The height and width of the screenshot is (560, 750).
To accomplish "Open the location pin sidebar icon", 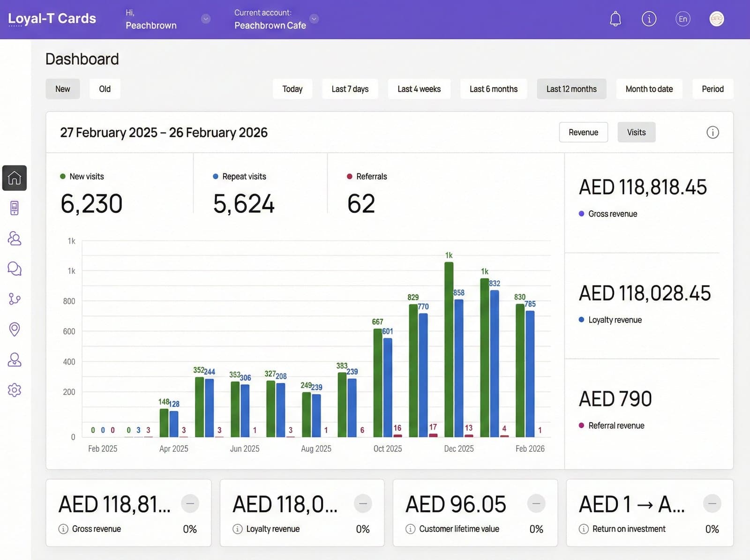I will click(x=15, y=329).
